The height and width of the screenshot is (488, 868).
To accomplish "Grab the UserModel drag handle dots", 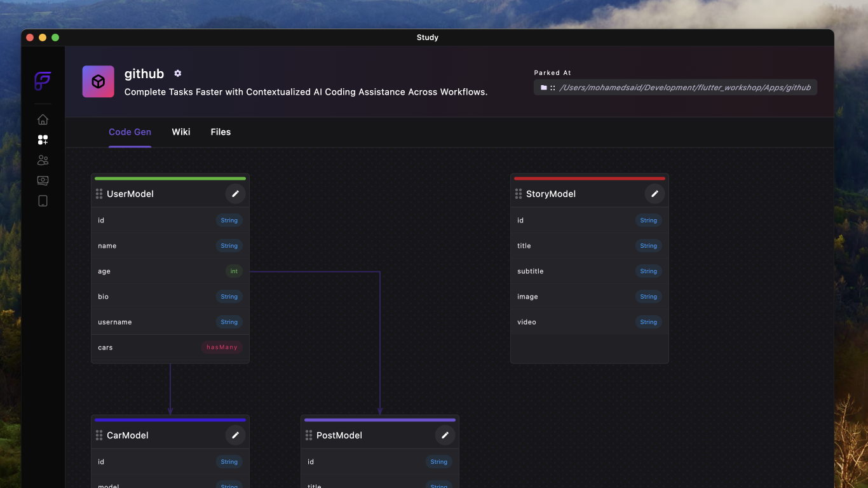I will point(99,194).
